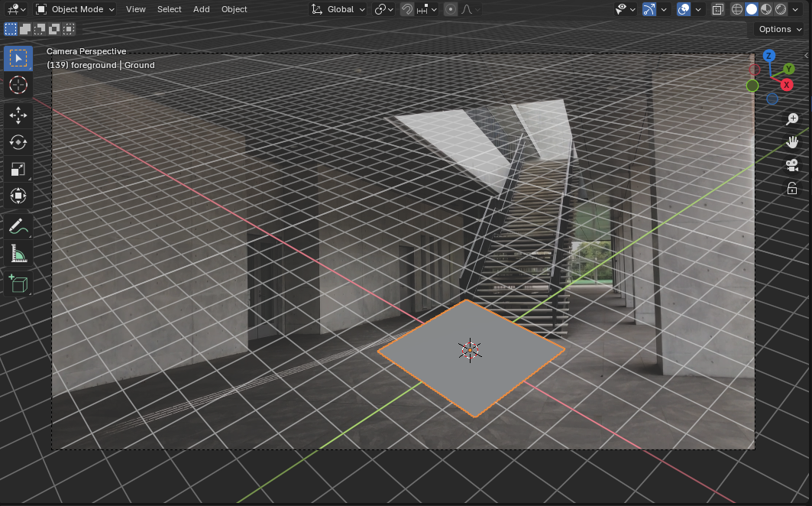This screenshot has width=812, height=506.
Task: Open the View menu
Action: 136,9
